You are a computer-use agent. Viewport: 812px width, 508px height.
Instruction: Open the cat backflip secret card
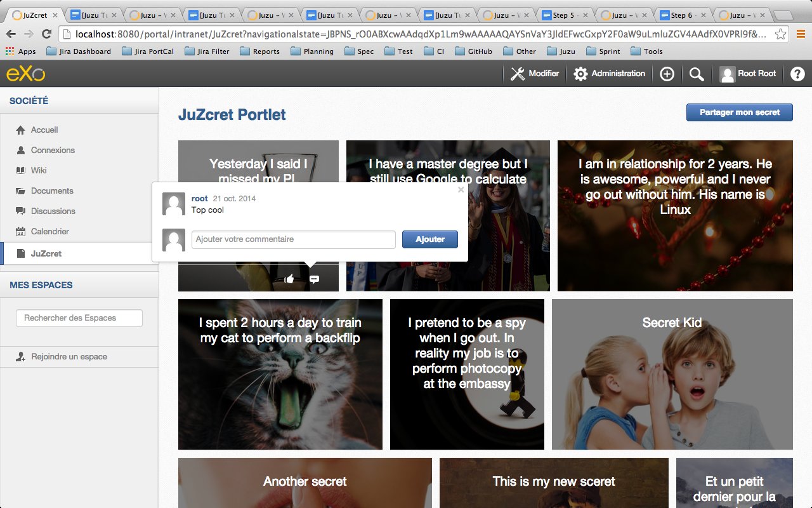coord(280,375)
